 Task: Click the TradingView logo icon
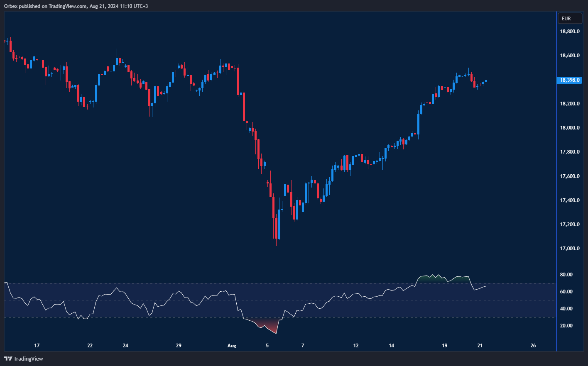pos(8,359)
